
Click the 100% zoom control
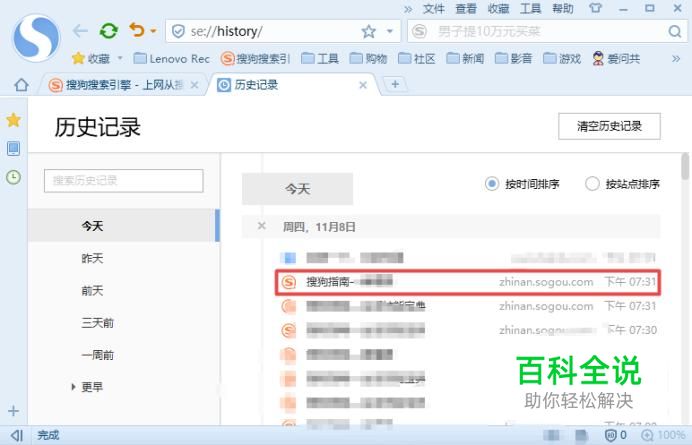click(663, 435)
